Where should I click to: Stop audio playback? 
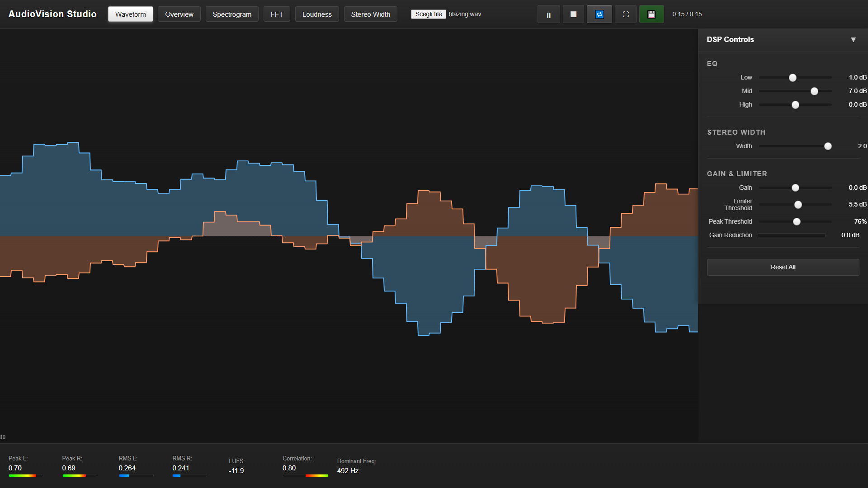[573, 14]
